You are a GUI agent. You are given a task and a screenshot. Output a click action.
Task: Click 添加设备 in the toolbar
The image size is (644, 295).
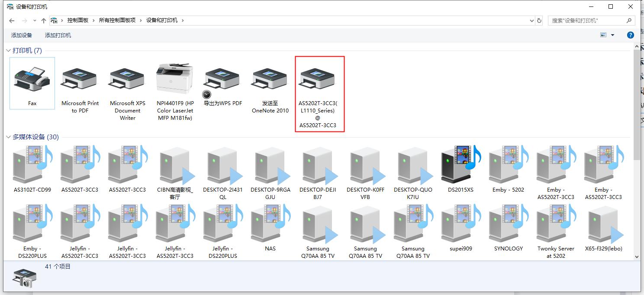coord(22,35)
